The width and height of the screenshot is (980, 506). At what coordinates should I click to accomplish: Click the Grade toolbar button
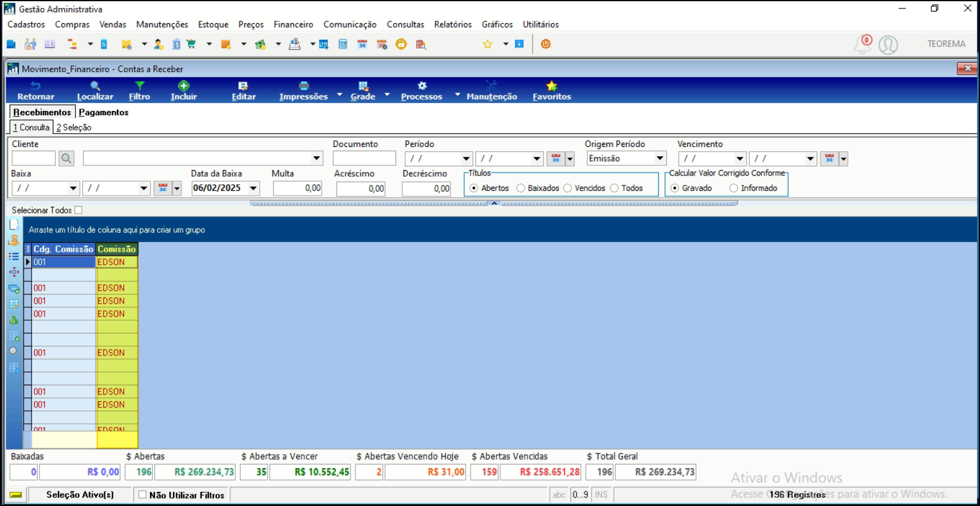point(363,90)
